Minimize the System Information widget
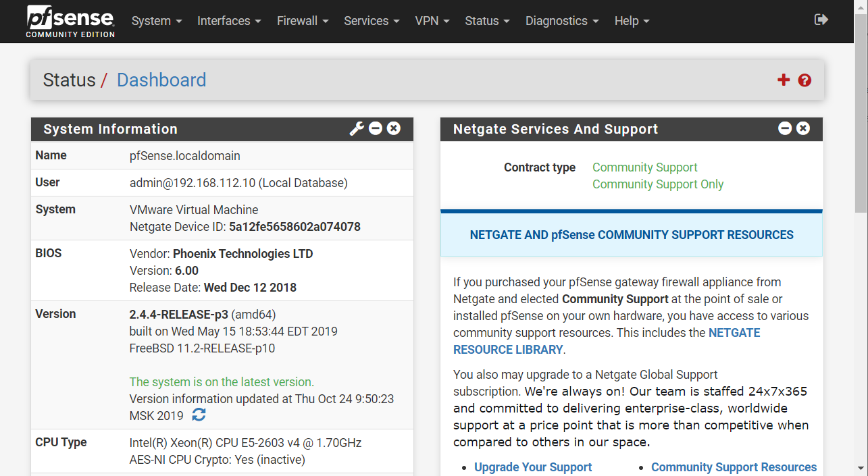The width and height of the screenshot is (868, 476). (376, 128)
